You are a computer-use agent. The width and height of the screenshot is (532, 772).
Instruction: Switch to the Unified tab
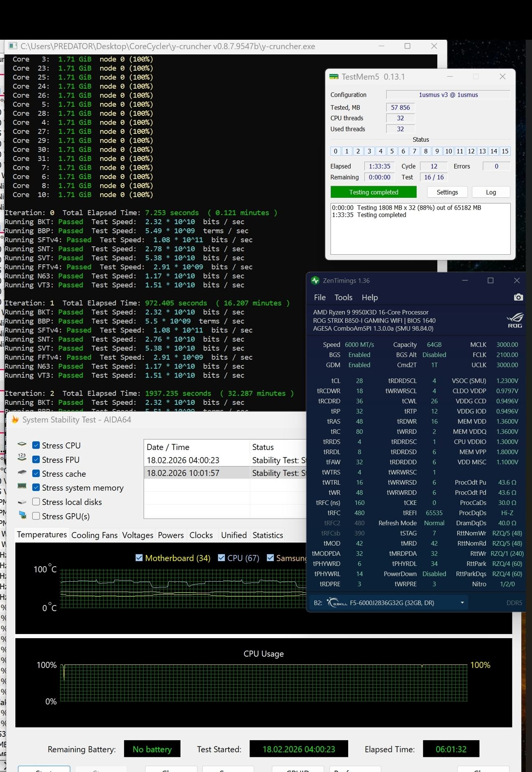pyautogui.click(x=234, y=535)
